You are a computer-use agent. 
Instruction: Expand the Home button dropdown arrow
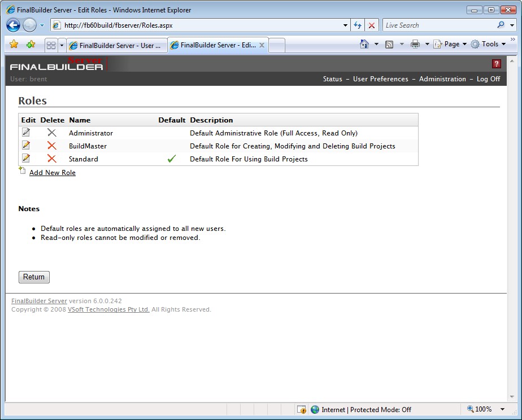376,44
